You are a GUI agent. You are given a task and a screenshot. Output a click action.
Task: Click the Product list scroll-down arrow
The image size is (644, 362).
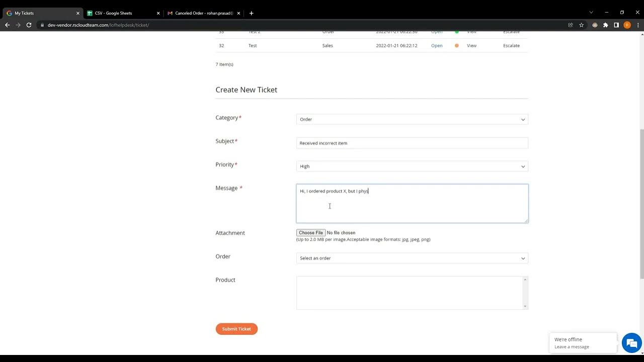coord(525,306)
